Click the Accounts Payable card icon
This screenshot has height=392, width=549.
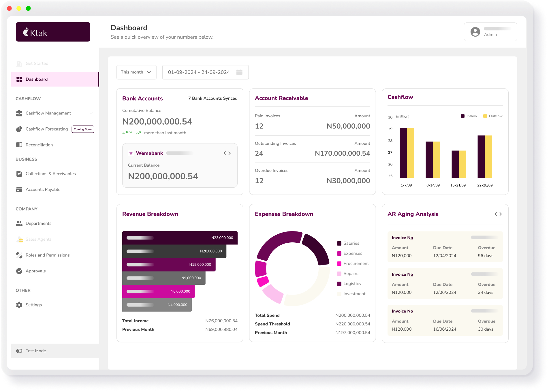coord(19,190)
